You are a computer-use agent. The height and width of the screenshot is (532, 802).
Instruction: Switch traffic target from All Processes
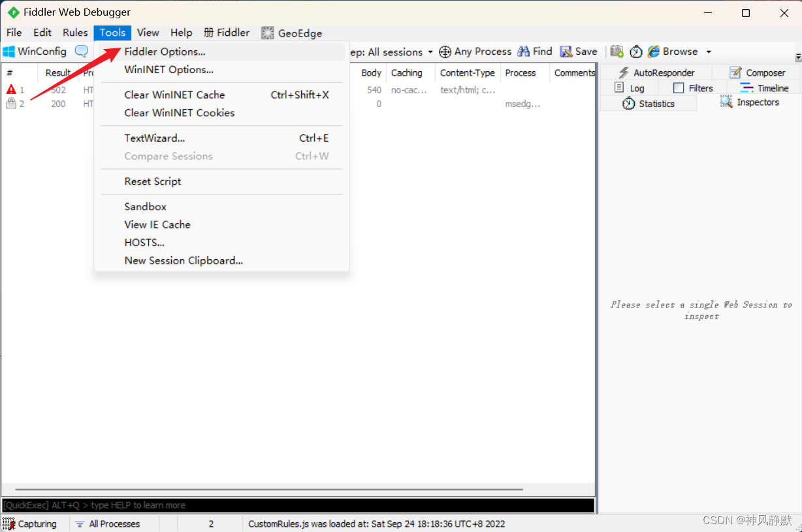pos(114,524)
